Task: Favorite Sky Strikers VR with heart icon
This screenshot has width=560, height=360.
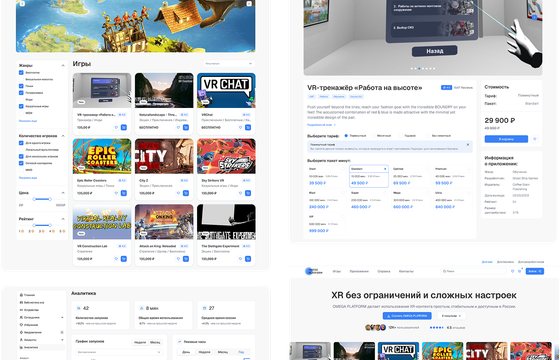Action: point(240,193)
